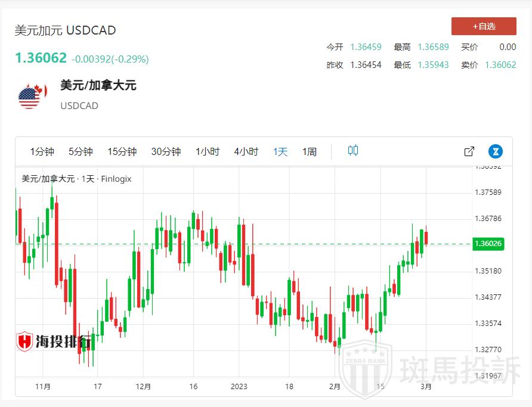Switch to 5分钟 interval
This screenshot has height=407, width=532.
(81, 152)
